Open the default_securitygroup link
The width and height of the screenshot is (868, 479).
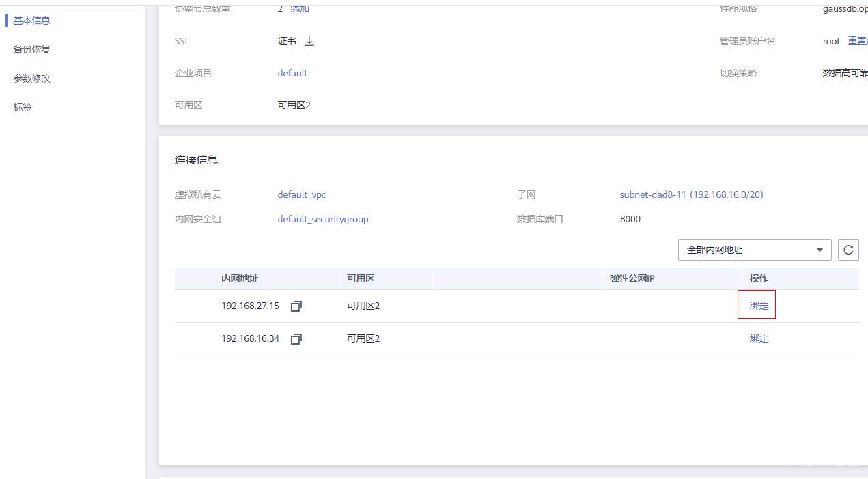point(322,219)
